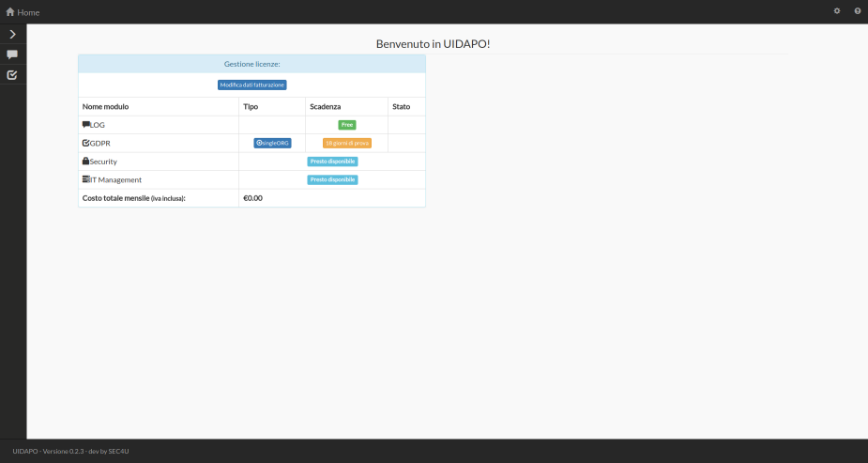Viewport: 868px width, 463px height.
Task: Click the Security module lock icon
Action: 85,162
